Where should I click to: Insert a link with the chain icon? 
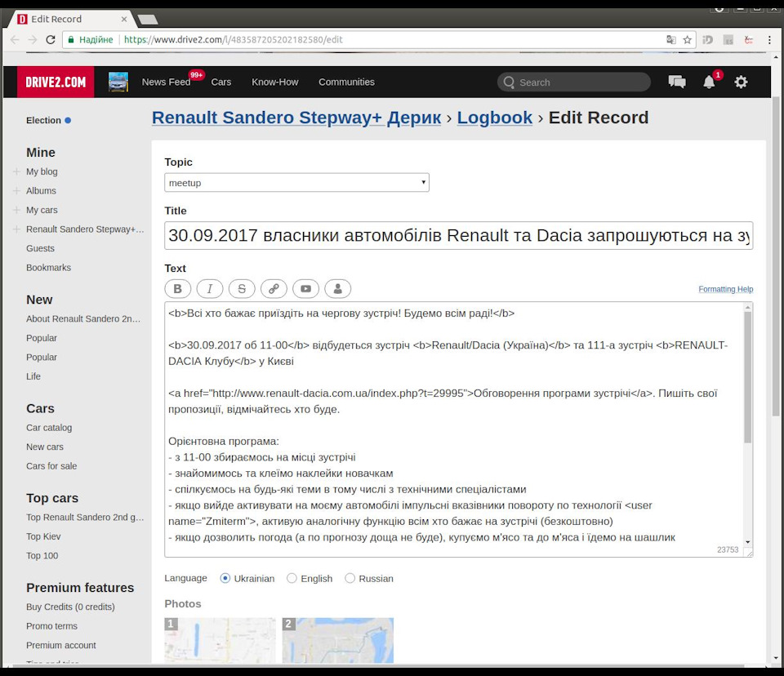pos(274,288)
